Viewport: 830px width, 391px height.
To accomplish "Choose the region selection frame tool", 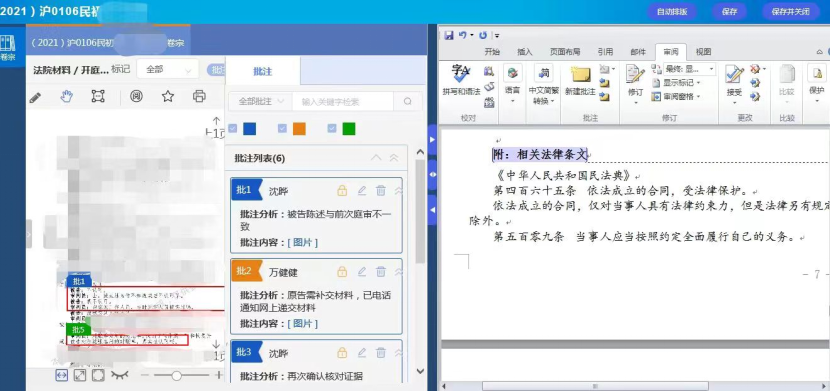I will coord(98,96).
